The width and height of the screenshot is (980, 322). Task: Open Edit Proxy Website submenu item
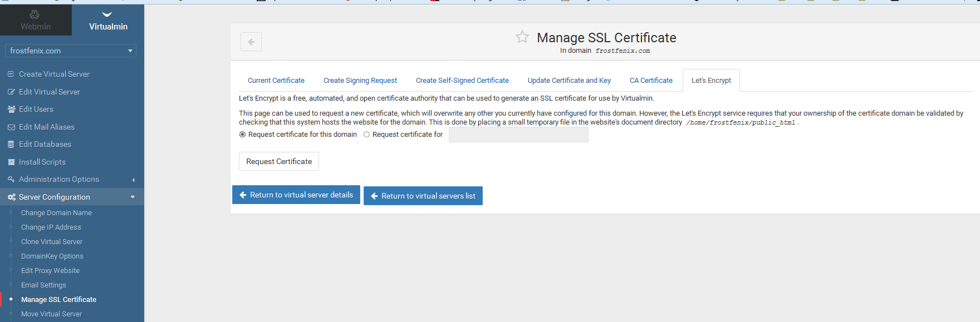[x=50, y=271]
